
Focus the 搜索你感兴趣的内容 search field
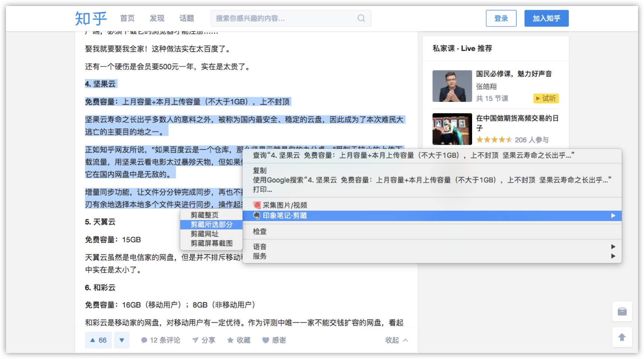click(x=291, y=18)
